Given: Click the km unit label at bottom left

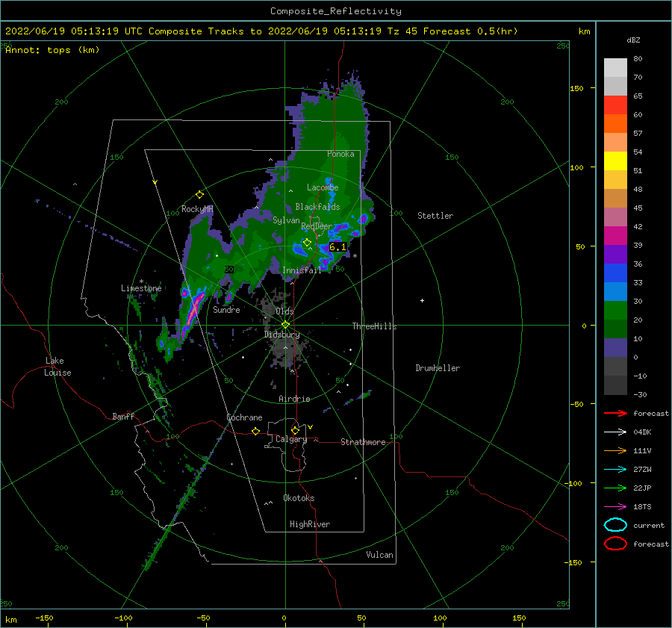Looking at the screenshot, I should point(11,620).
